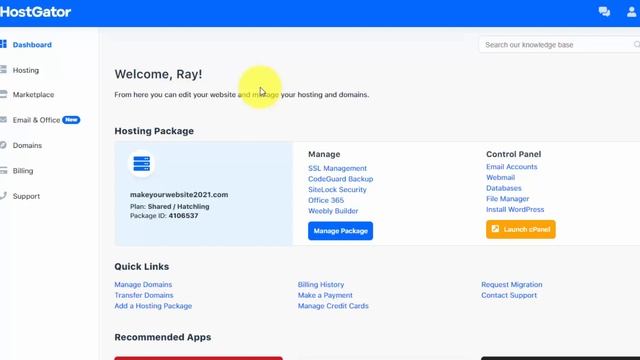
Task: Click the Domains globe icon in sidebar
Action: coord(3,145)
